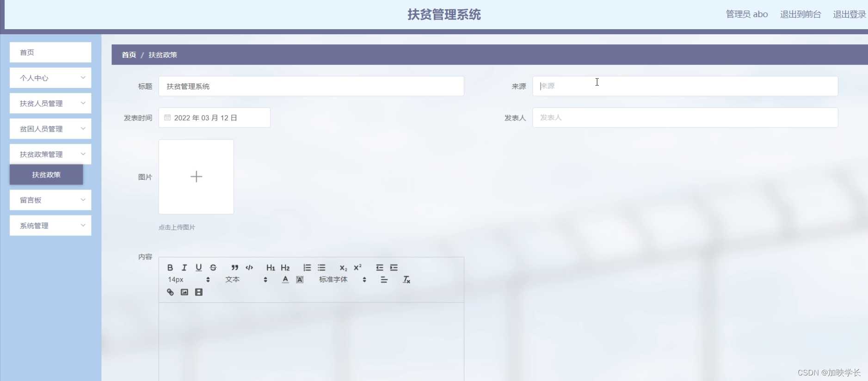Select the 扶贫政策 submenu item
The image size is (868, 381).
pos(46,175)
